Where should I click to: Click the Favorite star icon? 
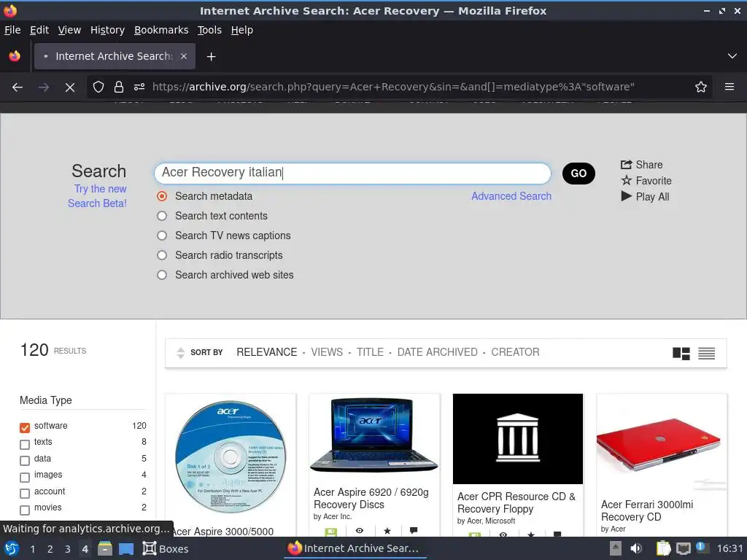click(x=626, y=181)
